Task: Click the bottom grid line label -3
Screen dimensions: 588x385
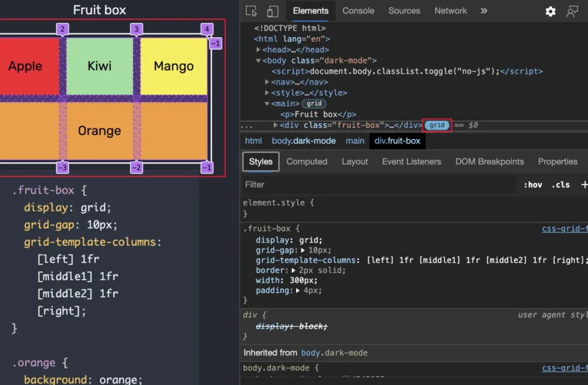Action: (62, 168)
